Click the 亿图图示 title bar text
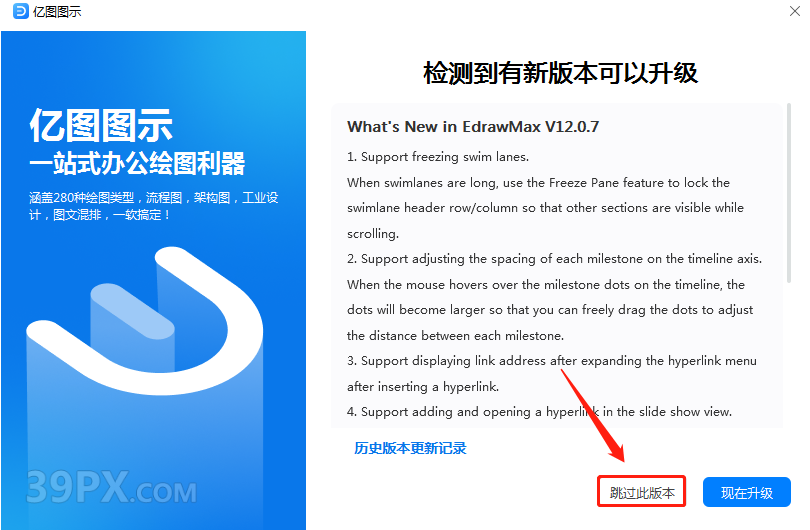This screenshot has width=810, height=530. (57, 11)
